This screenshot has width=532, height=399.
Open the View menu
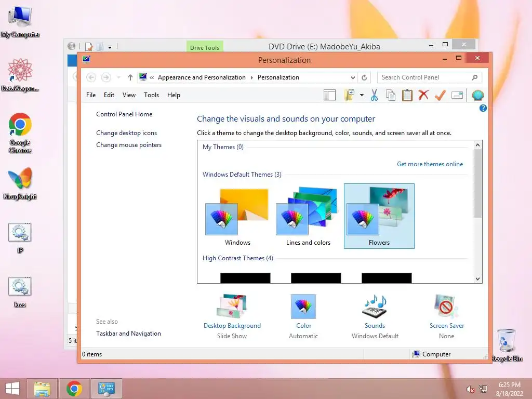129,96
